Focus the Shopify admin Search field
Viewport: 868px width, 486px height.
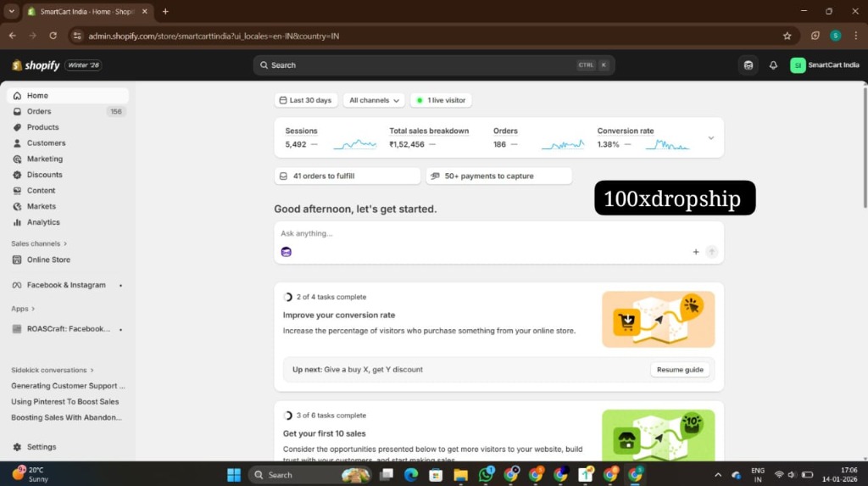point(434,64)
